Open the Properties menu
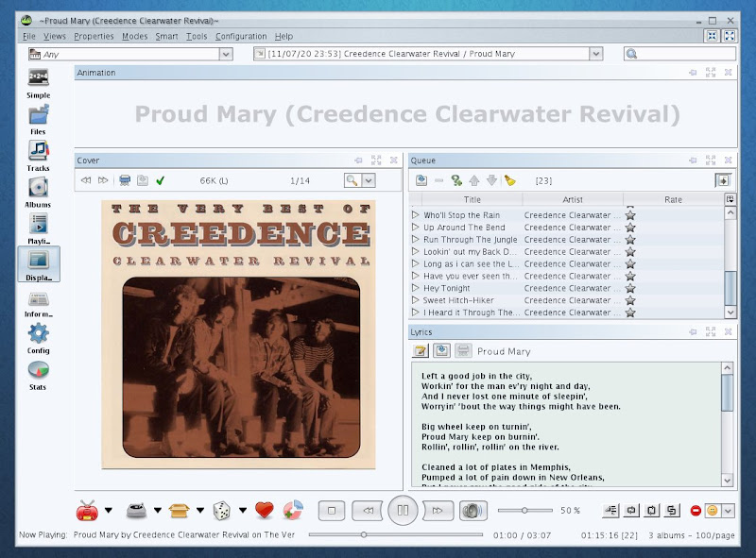The height and width of the screenshot is (558, 756). click(x=94, y=36)
